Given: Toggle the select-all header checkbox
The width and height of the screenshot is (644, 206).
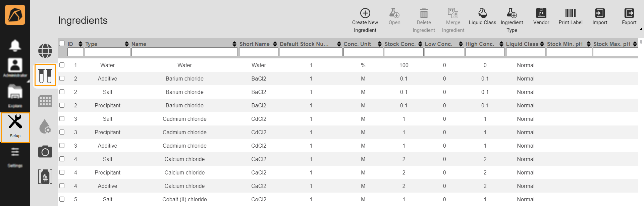Looking at the screenshot, I should 62,43.
